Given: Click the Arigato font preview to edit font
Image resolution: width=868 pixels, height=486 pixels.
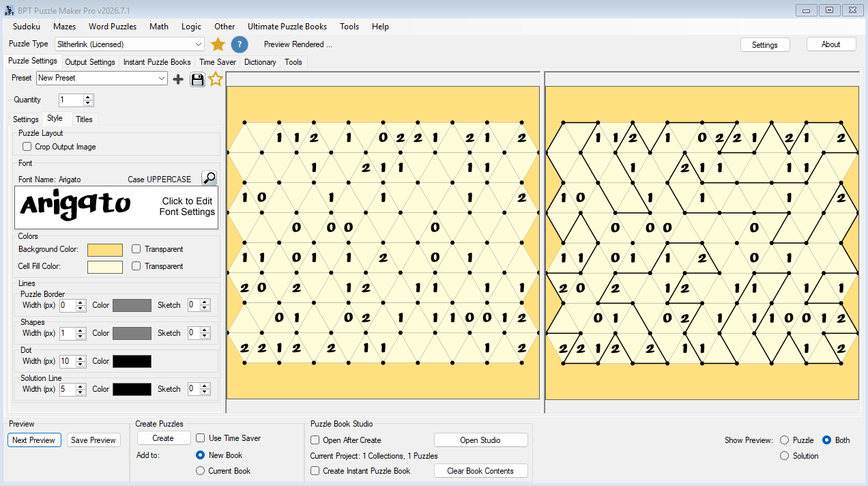Looking at the screenshot, I should (x=117, y=208).
